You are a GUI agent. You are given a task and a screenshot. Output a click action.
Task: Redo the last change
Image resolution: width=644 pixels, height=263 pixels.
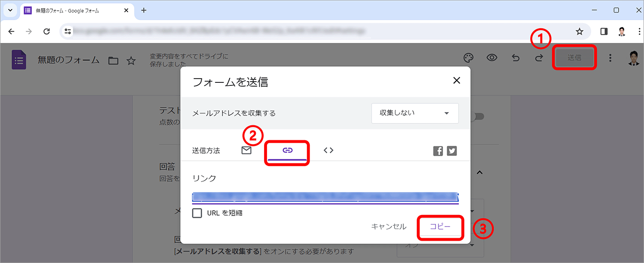click(x=539, y=58)
